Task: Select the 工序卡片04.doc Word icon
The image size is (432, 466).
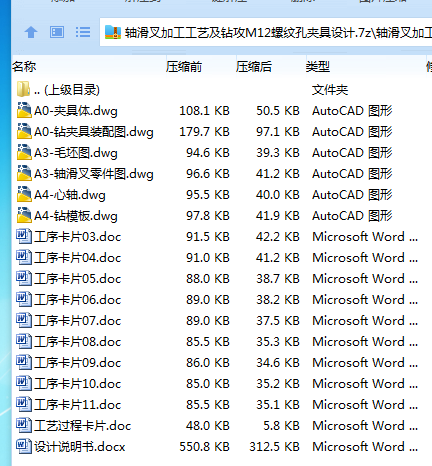Action: coord(24,257)
